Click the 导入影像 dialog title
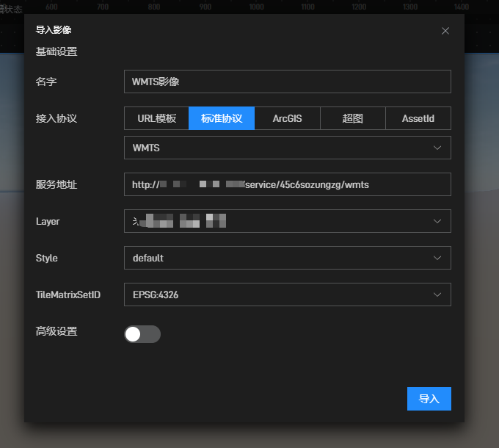The image size is (499, 448). [x=54, y=31]
